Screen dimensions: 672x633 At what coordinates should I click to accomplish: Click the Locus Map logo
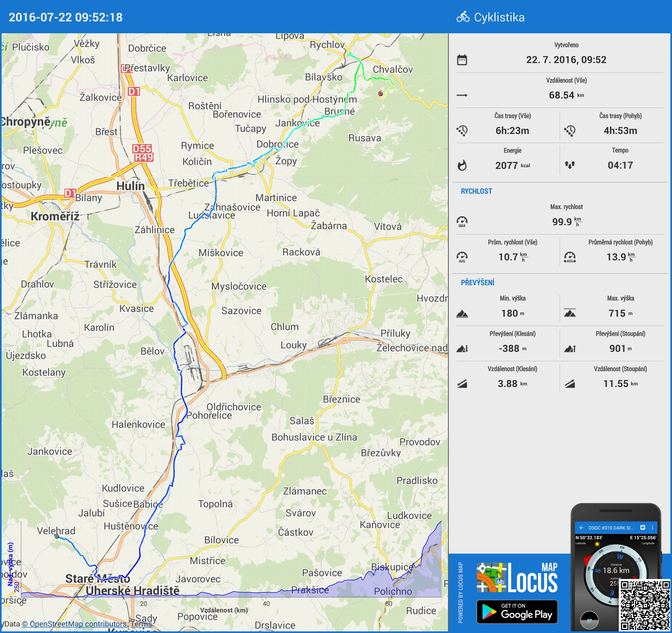click(517, 578)
